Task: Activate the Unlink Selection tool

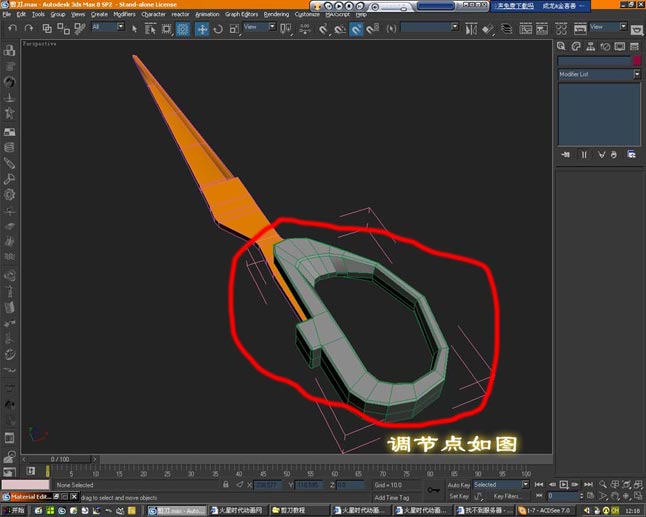Action: 63,28
